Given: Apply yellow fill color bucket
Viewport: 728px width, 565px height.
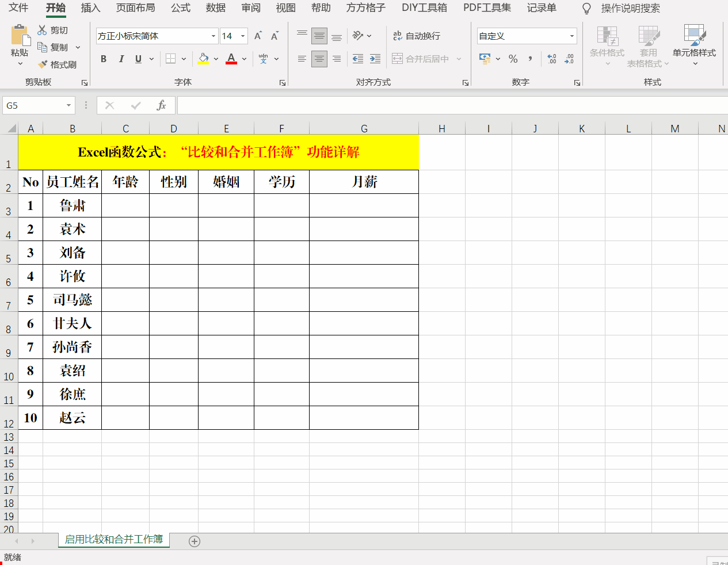Looking at the screenshot, I should point(203,59).
